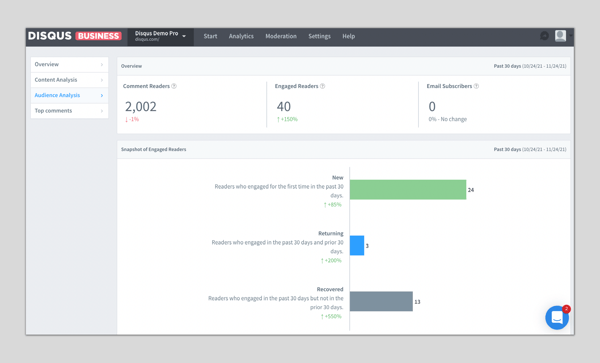This screenshot has width=600, height=363.
Task: Click the green New readers bar
Action: tap(408, 190)
